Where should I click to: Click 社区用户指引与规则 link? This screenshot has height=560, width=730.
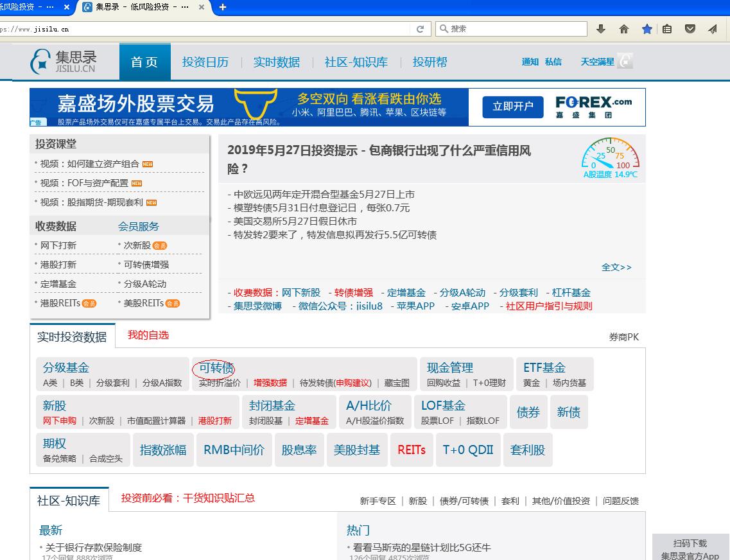point(549,306)
